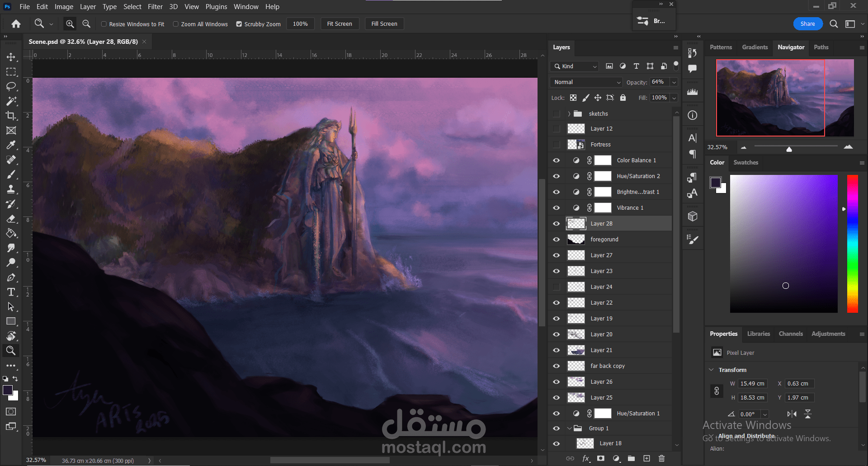
Task: Click the Fill Screen button
Action: click(x=384, y=24)
